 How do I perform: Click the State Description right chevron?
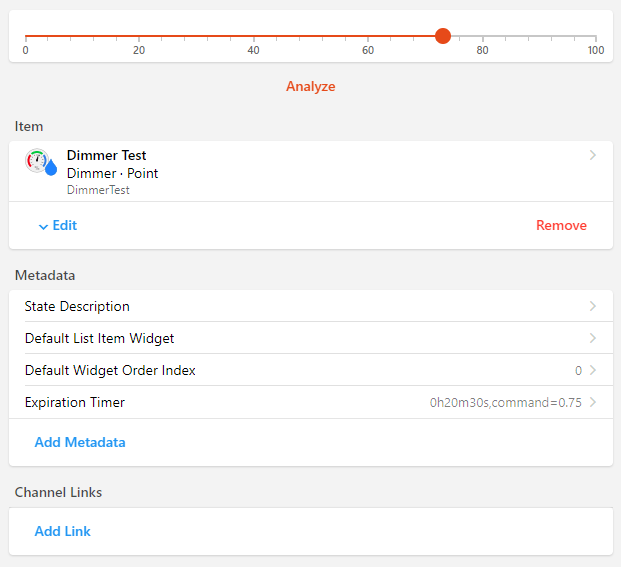(x=593, y=306)
